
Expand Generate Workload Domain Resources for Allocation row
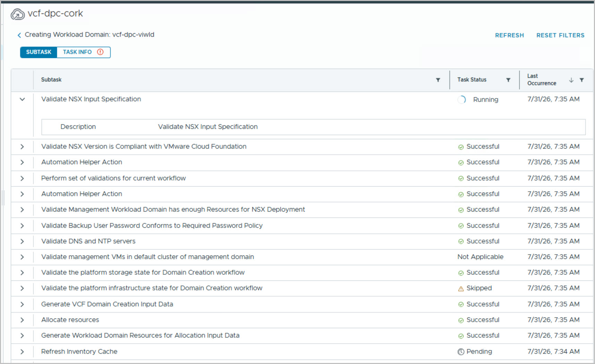coord(22,336)
